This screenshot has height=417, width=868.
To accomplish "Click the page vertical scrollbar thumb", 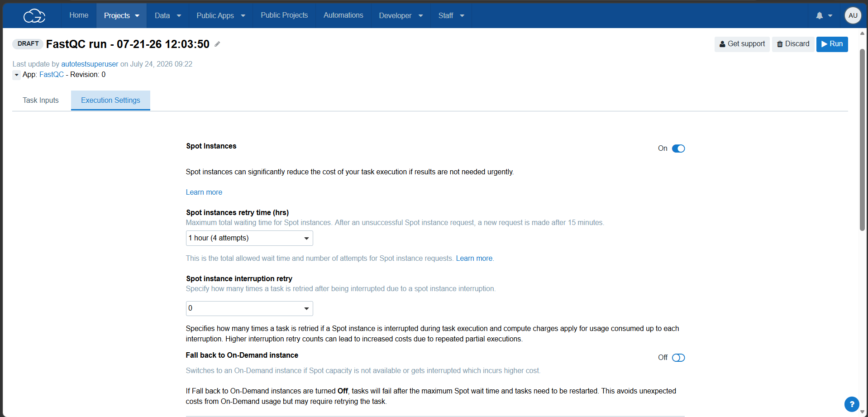I will click(x=863, y=140).
